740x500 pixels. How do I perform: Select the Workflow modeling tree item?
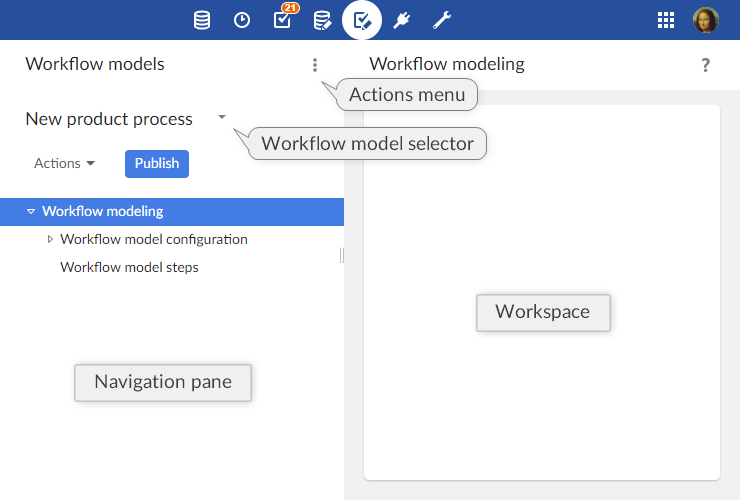[102, 211]
